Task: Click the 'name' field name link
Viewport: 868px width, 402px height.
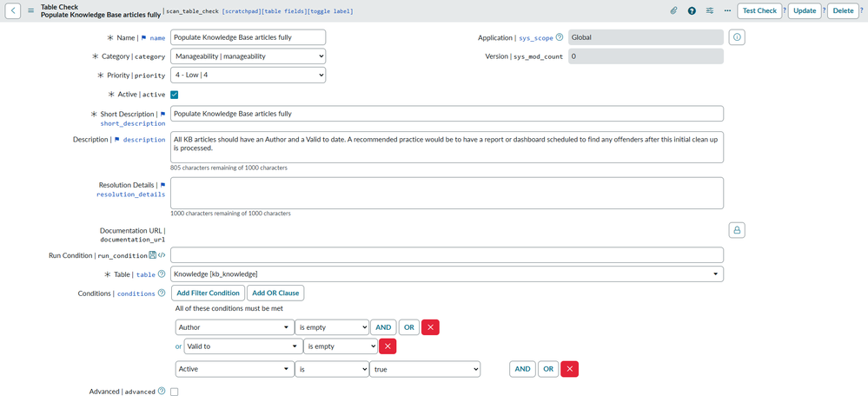Action: point(157,38)
